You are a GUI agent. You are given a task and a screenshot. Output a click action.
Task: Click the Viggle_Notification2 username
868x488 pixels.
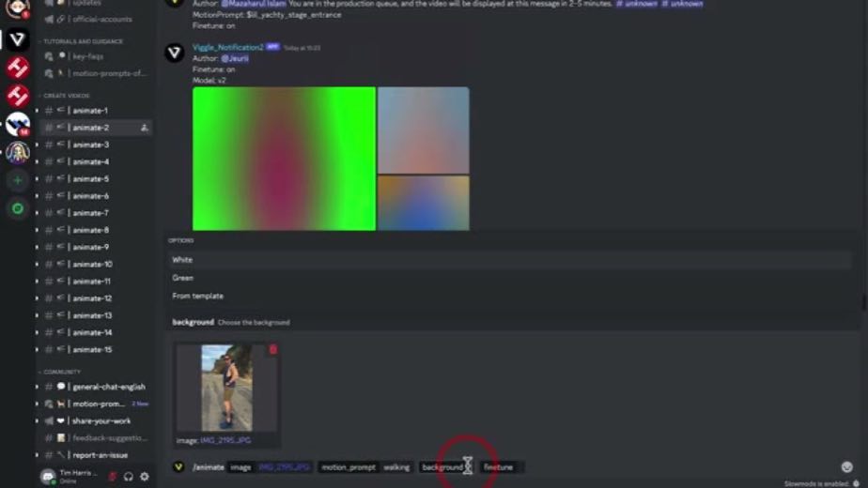click(228, 48)
